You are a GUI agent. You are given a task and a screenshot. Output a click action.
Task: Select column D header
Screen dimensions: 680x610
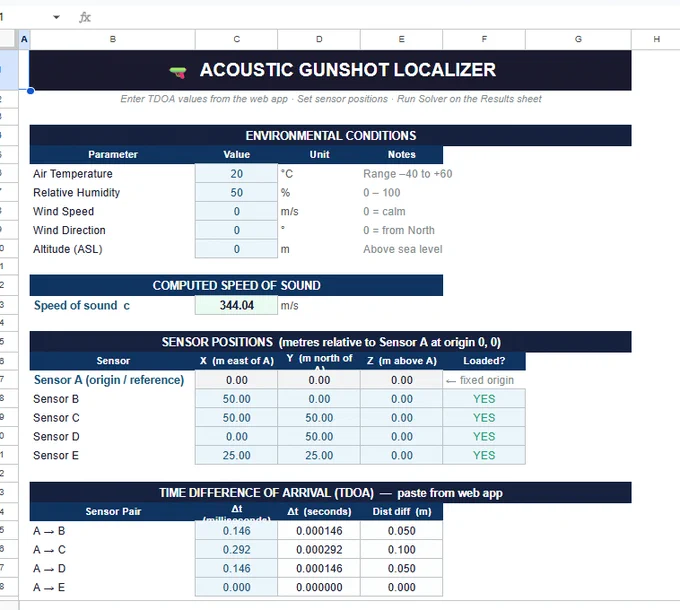point(319,39)
